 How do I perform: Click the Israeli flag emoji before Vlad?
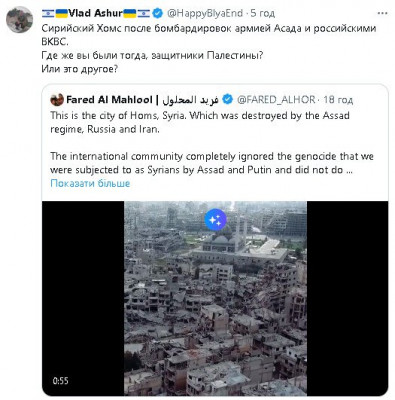(48, 13)
